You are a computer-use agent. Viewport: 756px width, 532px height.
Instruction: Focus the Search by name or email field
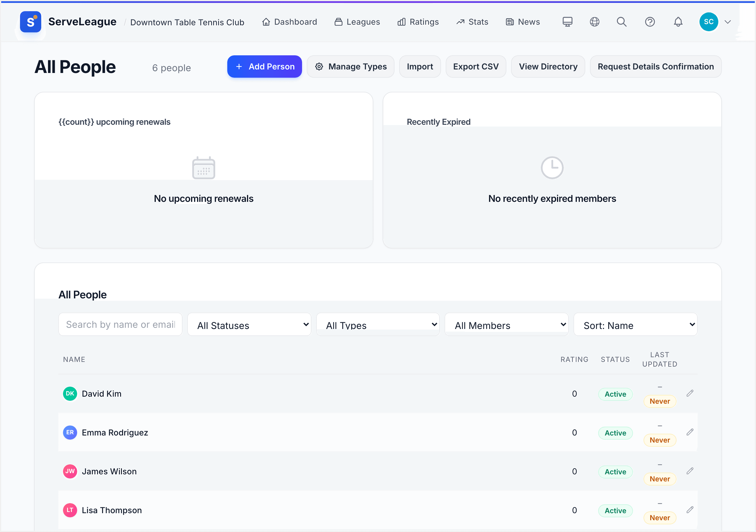120,324
